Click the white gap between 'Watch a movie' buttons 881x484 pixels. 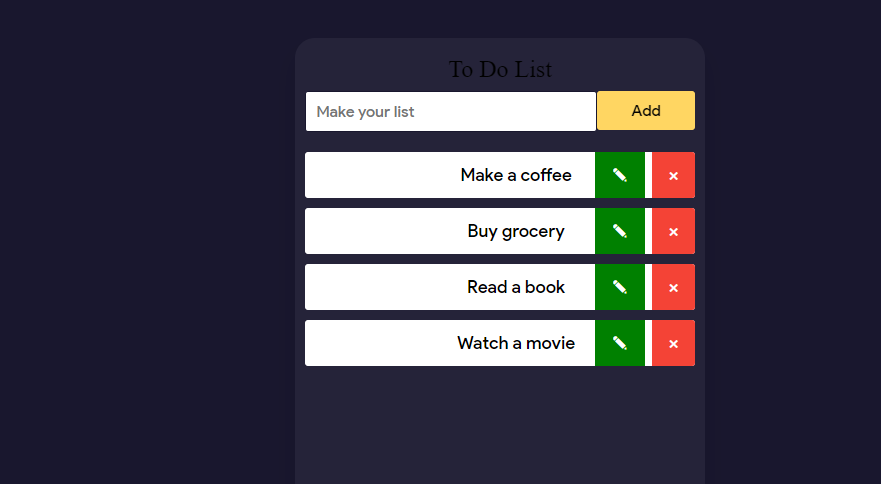(648, 343)
